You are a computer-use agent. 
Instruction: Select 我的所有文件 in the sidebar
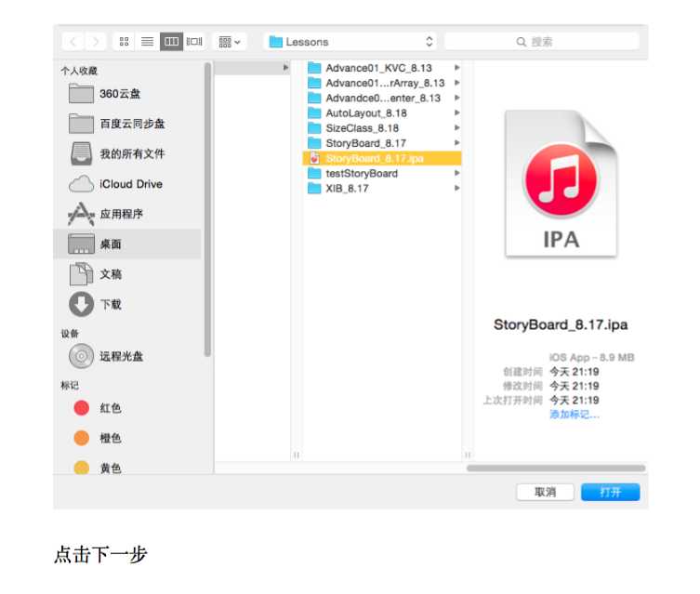pyautogui.click(x=129, y=154)
